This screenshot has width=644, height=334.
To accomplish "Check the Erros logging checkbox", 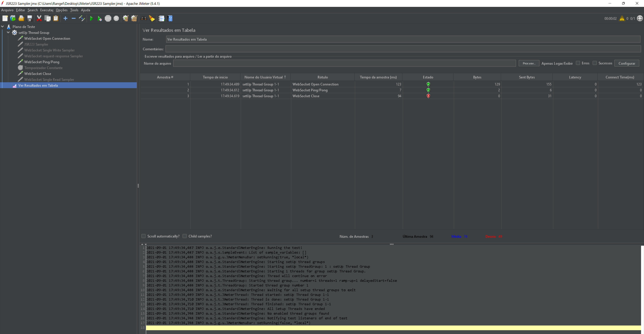I will click(x=578, y=63).
